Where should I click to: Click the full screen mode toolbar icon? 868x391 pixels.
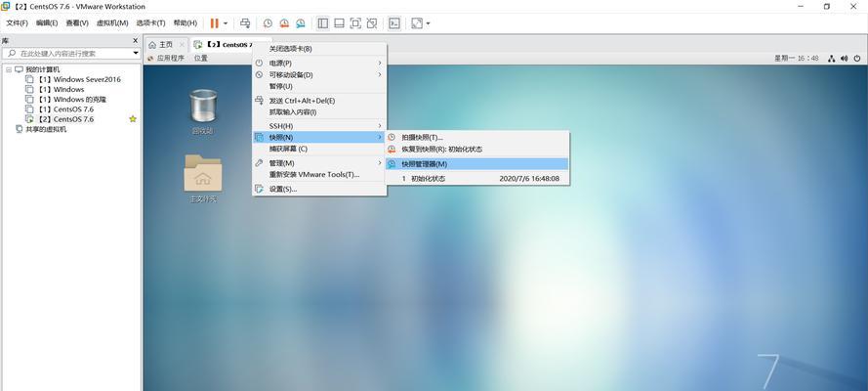tap(355, 23)
